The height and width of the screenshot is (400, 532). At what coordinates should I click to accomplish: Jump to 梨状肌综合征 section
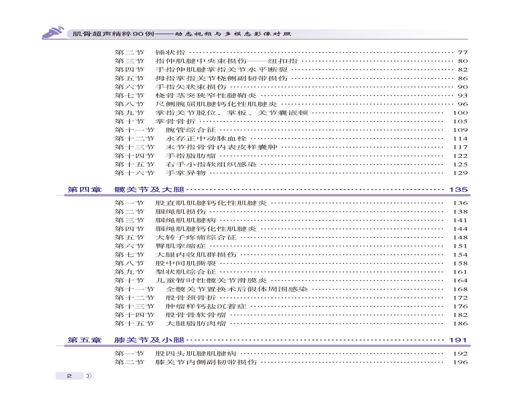(185, 272)
